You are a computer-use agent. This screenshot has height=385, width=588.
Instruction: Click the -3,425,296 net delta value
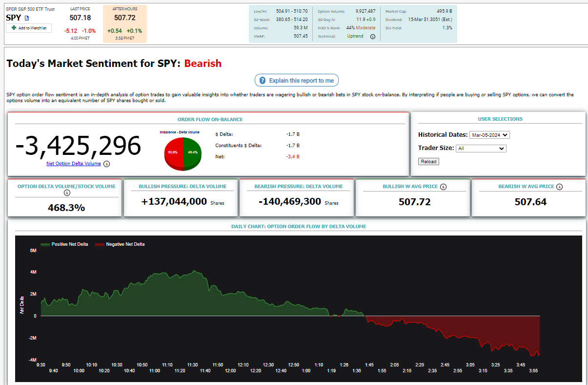click(x=79, y=146)
